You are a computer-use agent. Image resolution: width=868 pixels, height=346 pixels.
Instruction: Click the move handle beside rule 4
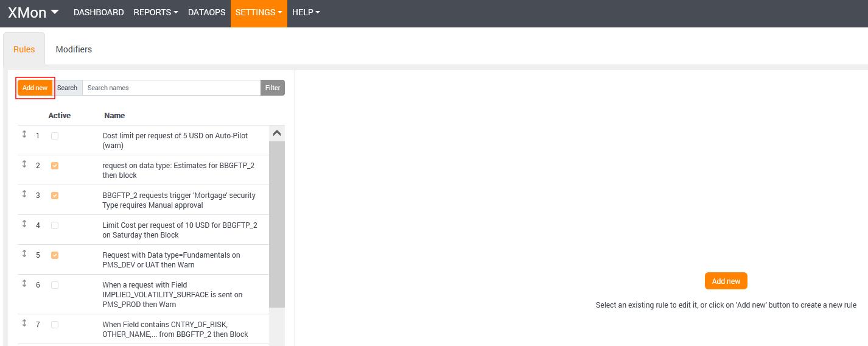[24, 224]
